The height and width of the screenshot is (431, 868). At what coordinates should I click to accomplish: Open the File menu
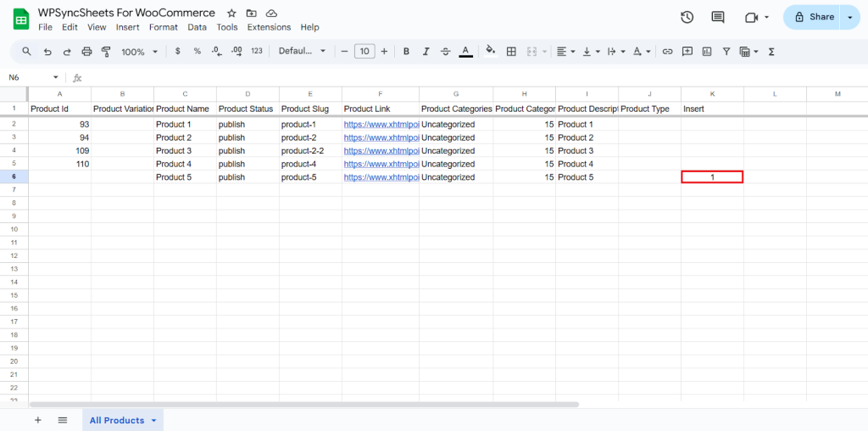click(46, 27)
